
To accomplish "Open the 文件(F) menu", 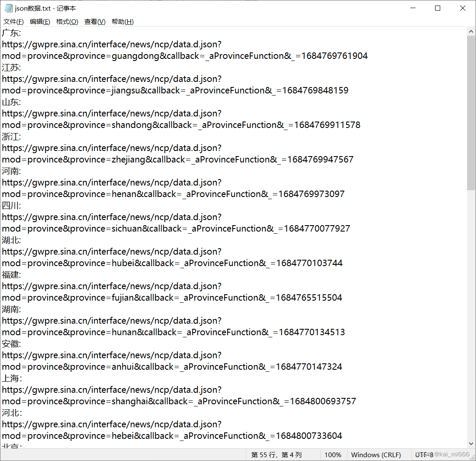I will 13,22.
